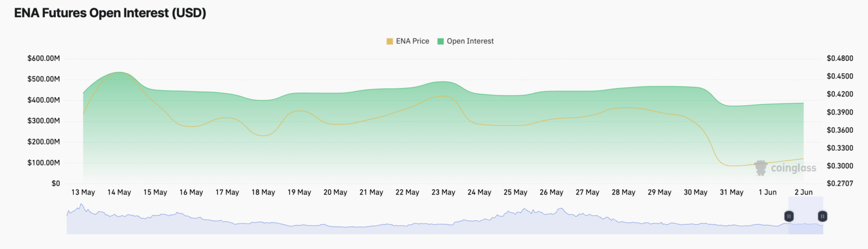Click the highlighted range selection window
Screen dimensions: 868x249
click(806, 216)
